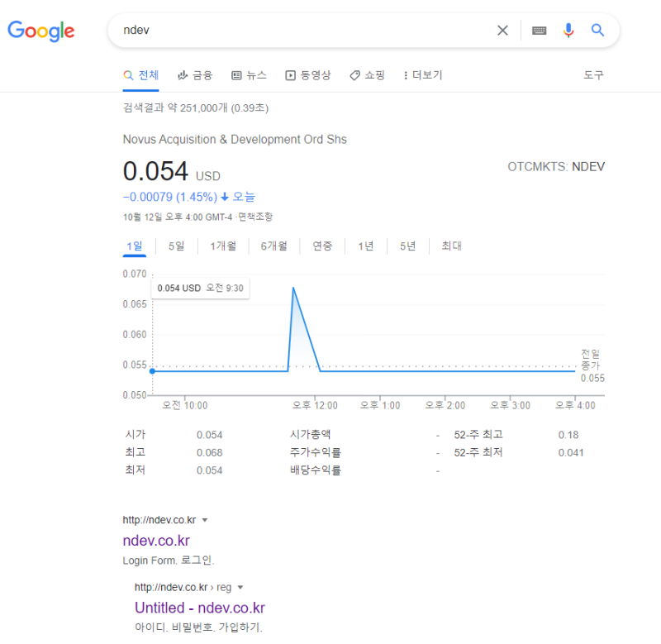Expand the 더보기 menu

pyautogui.click(x=423, y=75)
